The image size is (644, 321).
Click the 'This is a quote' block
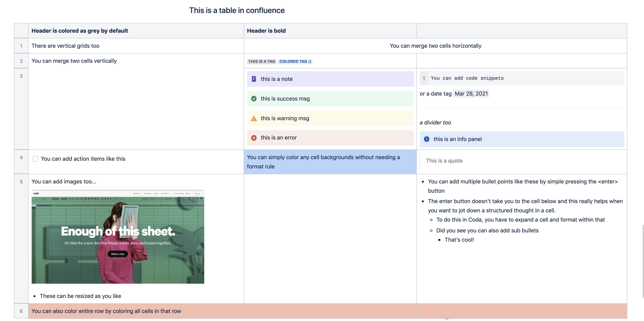(x=444, y=161)
